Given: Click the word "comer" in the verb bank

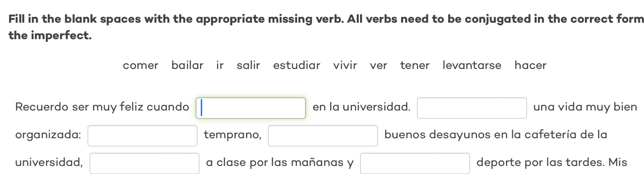Looking at the screenshot, I should tap(140, 66).
